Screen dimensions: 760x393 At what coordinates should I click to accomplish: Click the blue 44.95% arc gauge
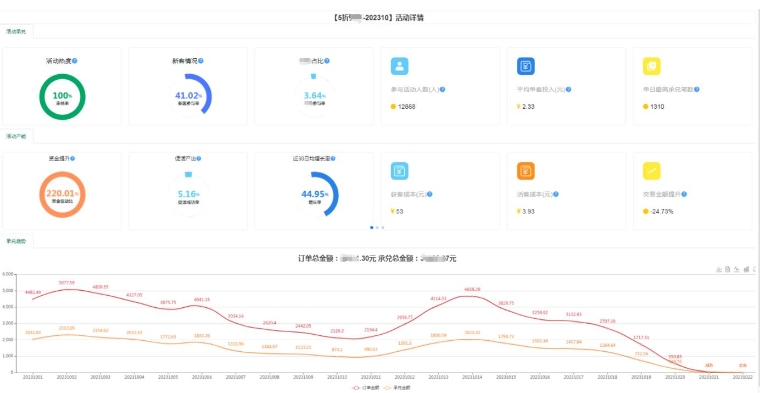click(315, 195)
